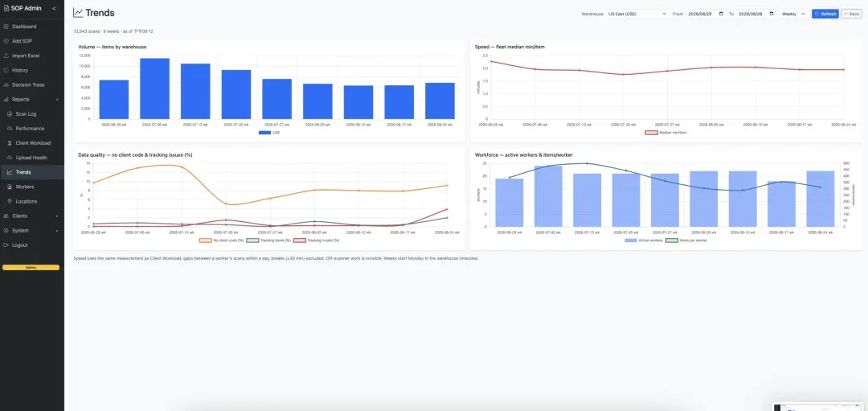This screenshot has width=868, height=411.
Task: Click the Dashboard grid icon in sidebar
Action: [x=6, y=27]
